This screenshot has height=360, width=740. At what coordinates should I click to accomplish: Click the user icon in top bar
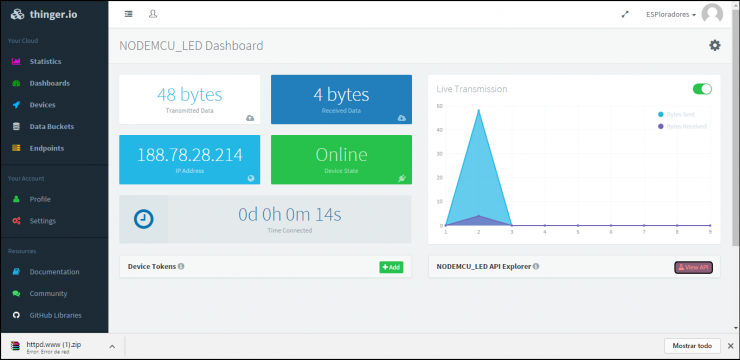152,14
